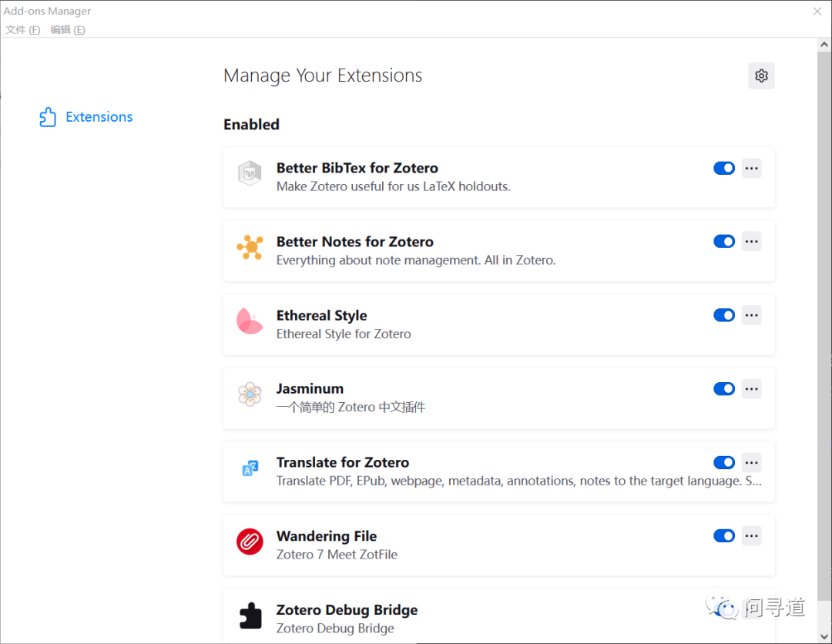Select Extensions in the sidebar
832x644 pixels.
click(x=86, y=117)
